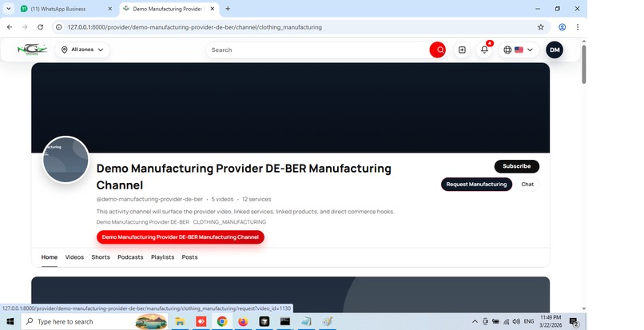Screen dimensions: 644x330
Task: Click the Windows taskbar search box
Action: click(x=94, y=321)
